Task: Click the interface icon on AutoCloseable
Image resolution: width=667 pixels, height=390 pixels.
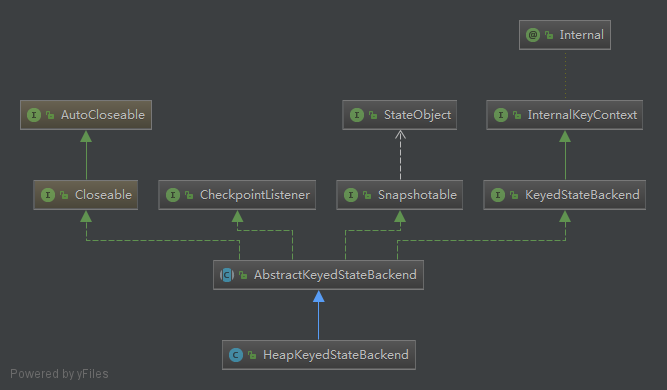Action: tap(34, 115)
